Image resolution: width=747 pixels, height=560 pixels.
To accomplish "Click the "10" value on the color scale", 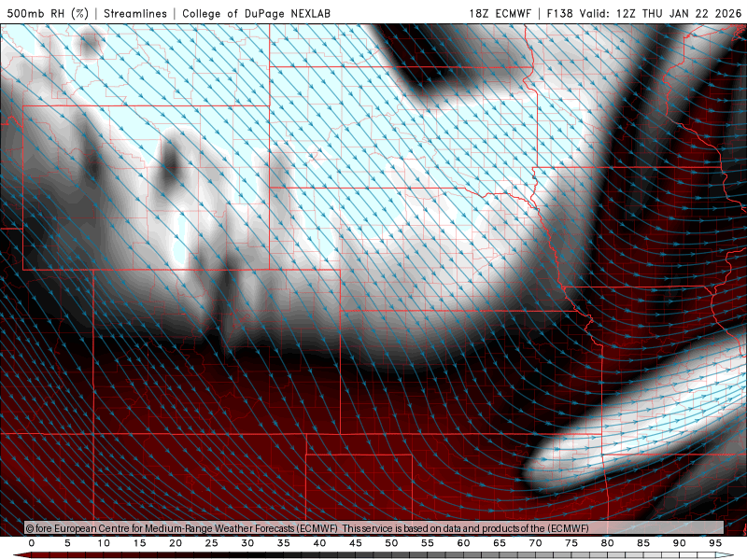I will pos(104,543).
